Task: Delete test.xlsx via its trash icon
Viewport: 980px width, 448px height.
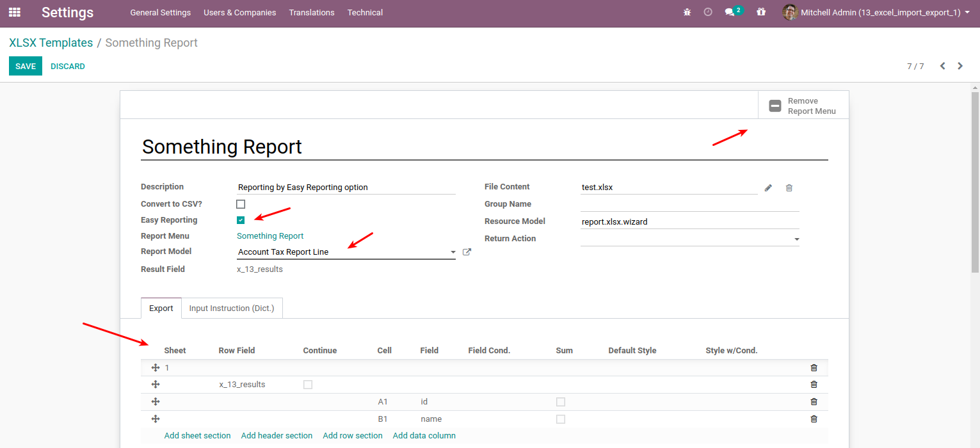Action: click(789, 187)
